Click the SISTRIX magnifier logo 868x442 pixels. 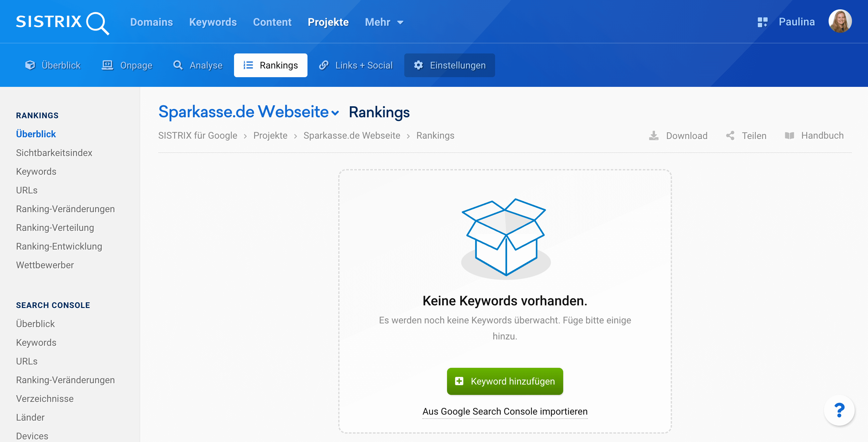[97, 23]
